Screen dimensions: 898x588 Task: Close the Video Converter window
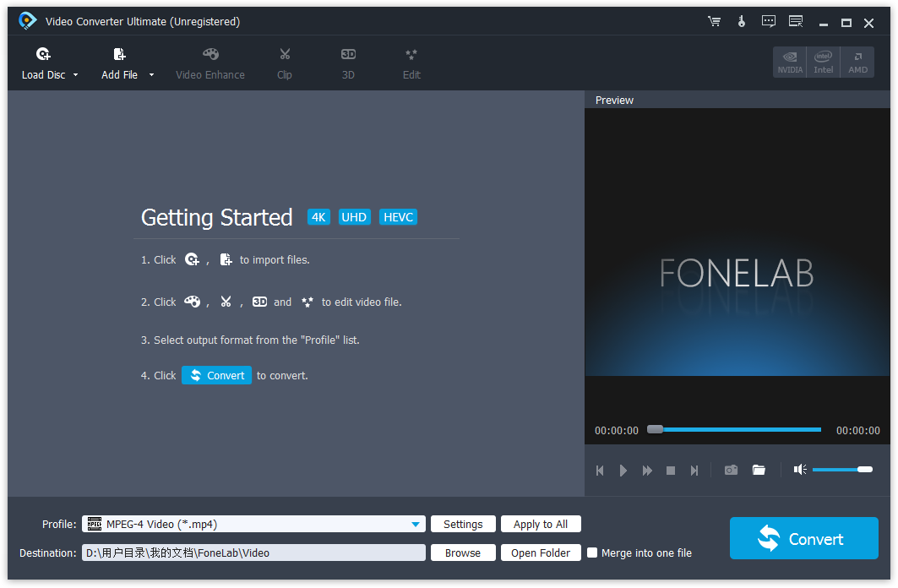(x=868, y=23)
